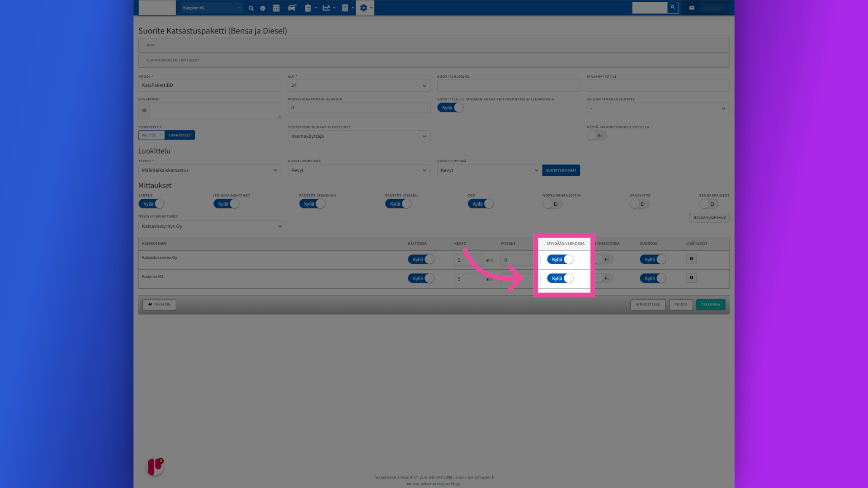Open Hinnoittelu pricing button

point(648,305)
